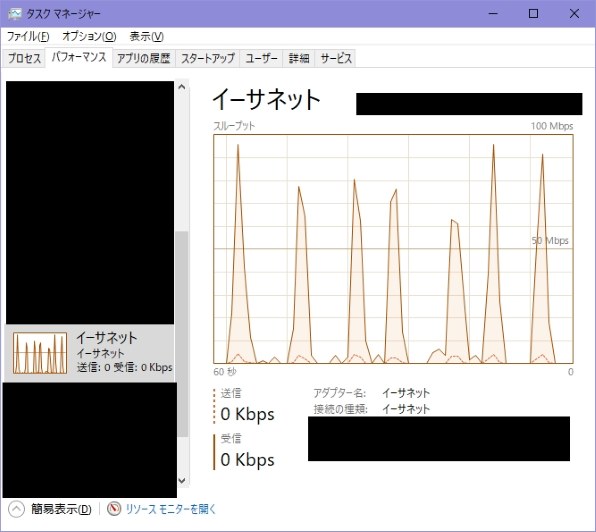The width and height of the screenshot is (596, 532).
Task: Open the オプション(O) menu
Action: pyautogui.click(x=89, y=36)
